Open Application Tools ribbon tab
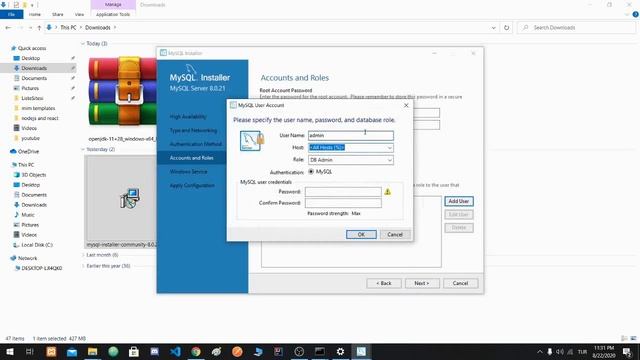Viewport: 640px width, 360px height. tap(113, 14)
